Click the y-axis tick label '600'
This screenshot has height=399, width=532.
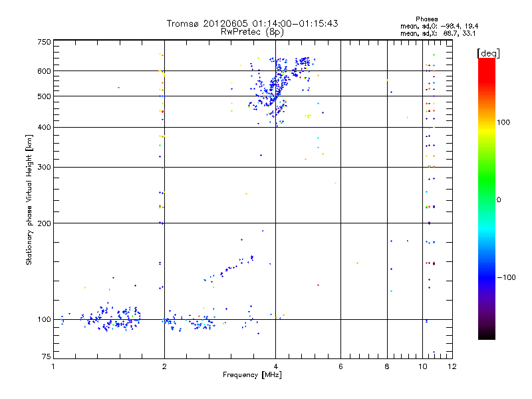click(45, 71)
